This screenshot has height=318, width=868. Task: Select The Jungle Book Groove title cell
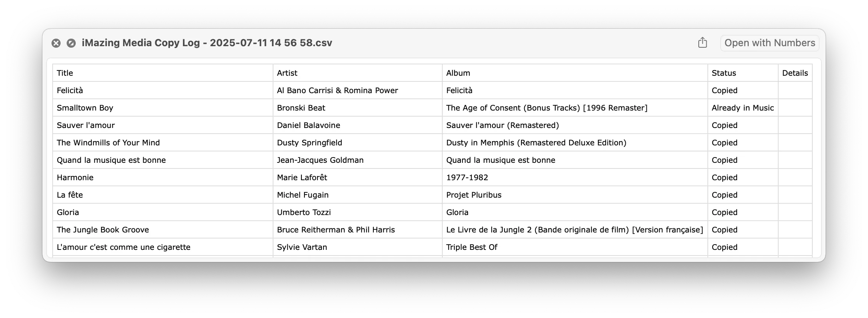(x=103, y=229)
